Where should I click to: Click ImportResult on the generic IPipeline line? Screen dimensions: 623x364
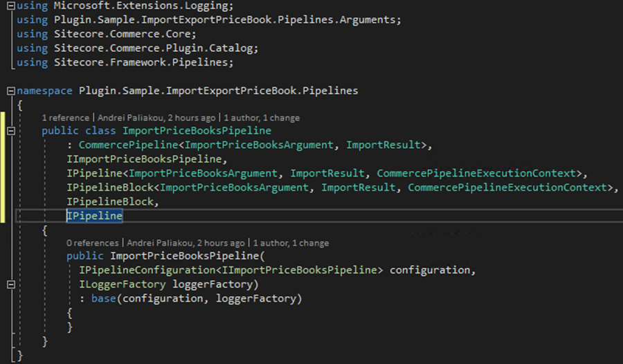[x=327, y=174]
